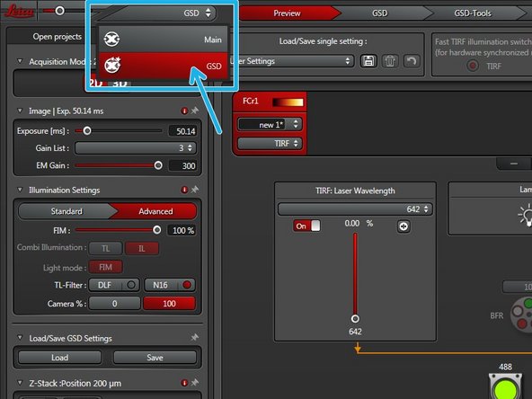Open the 'new 1*' channel setting dropdown
532x399 pixels.
(x=269, y=125)
